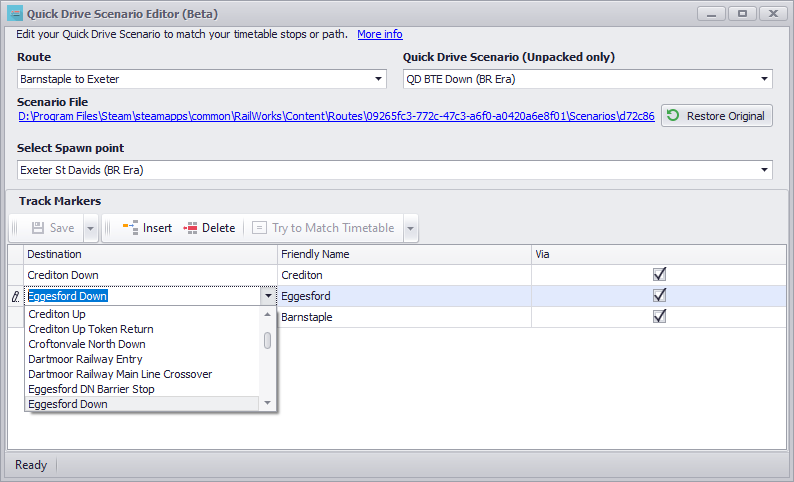Click the Save toolbar icon
Image resolution: width=794 pixels, height=482 pixels.
pos(39,228)
